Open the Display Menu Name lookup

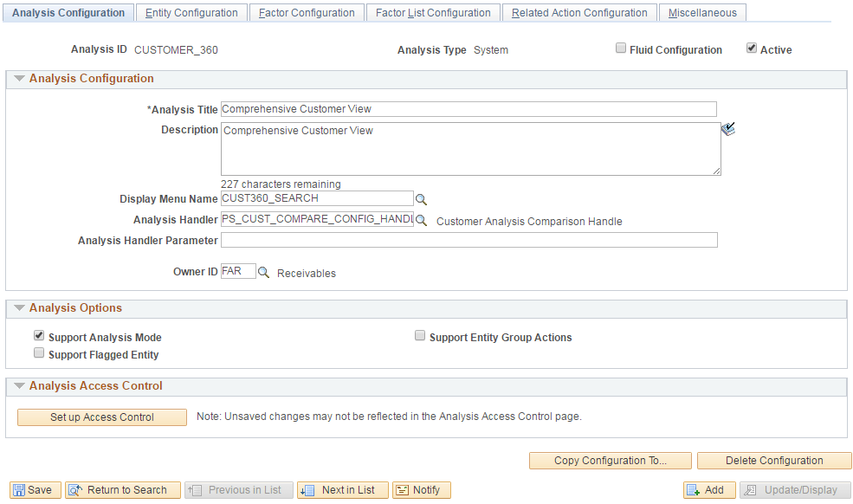pyautogui.click(x=422, y=199)
